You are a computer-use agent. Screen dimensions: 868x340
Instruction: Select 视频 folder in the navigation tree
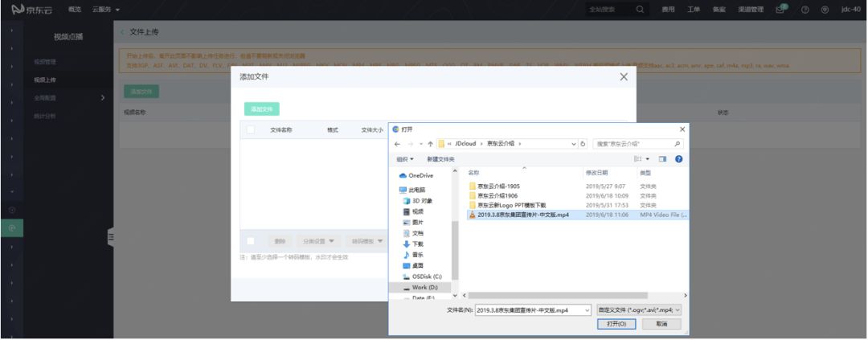tap(413, 211)
